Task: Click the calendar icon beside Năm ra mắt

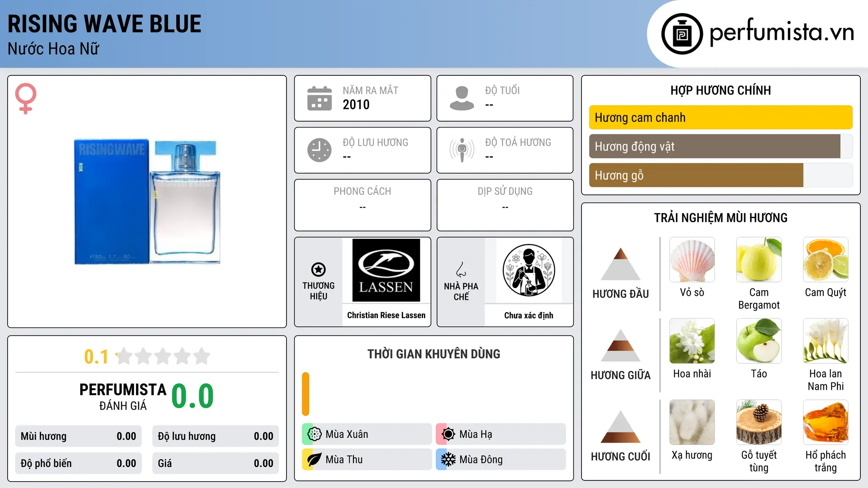Action: pyautogui.click(x=320, y=98)
